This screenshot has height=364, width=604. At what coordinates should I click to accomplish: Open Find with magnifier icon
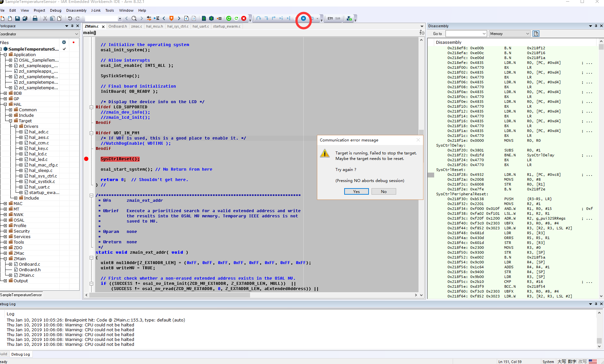click(x=134, y=18)
